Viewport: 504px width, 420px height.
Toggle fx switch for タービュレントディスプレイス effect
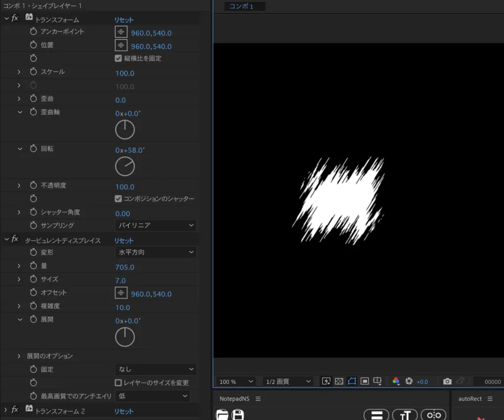(x=15, y=240)
